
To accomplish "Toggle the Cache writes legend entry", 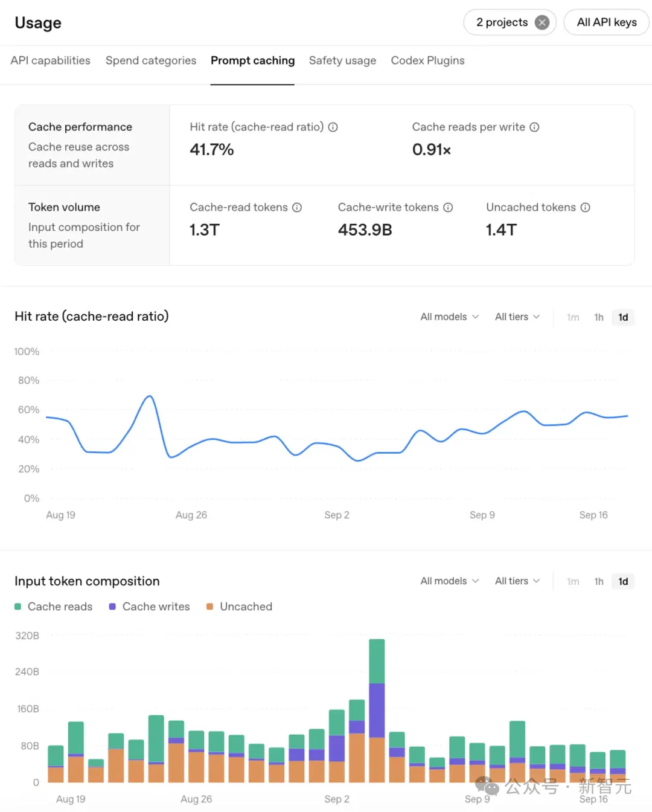I will 149,607.
